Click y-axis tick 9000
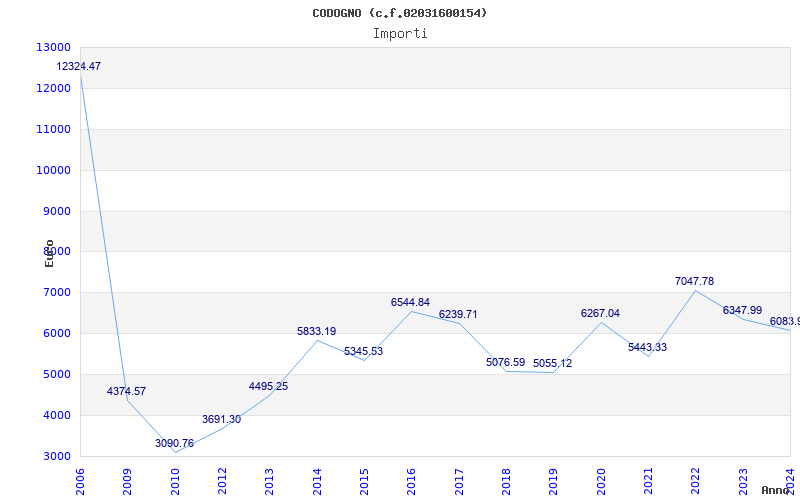Screen dimensions: 800x500 pyautogui.click(x=56, y=211)
